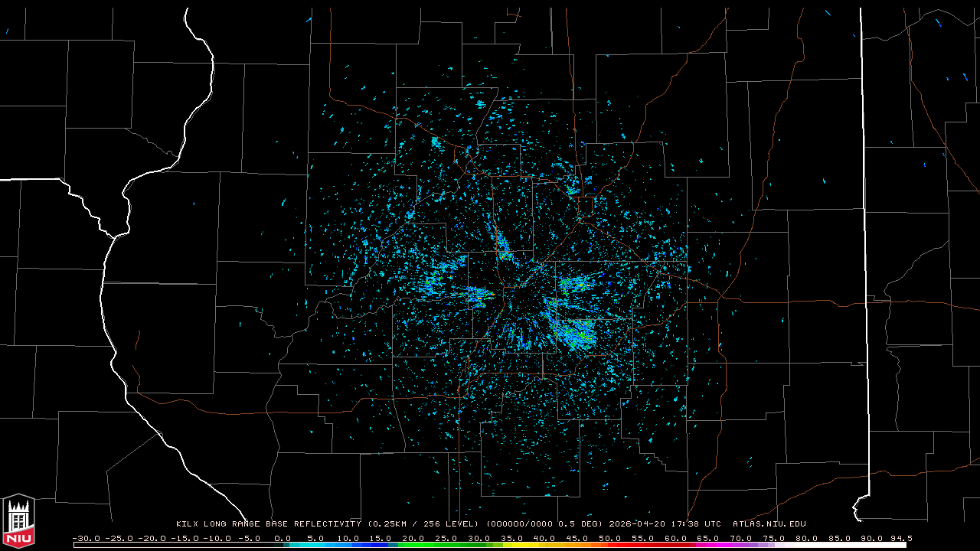Click the KILX Long Range Base Reflectivity title

point(268,524)
